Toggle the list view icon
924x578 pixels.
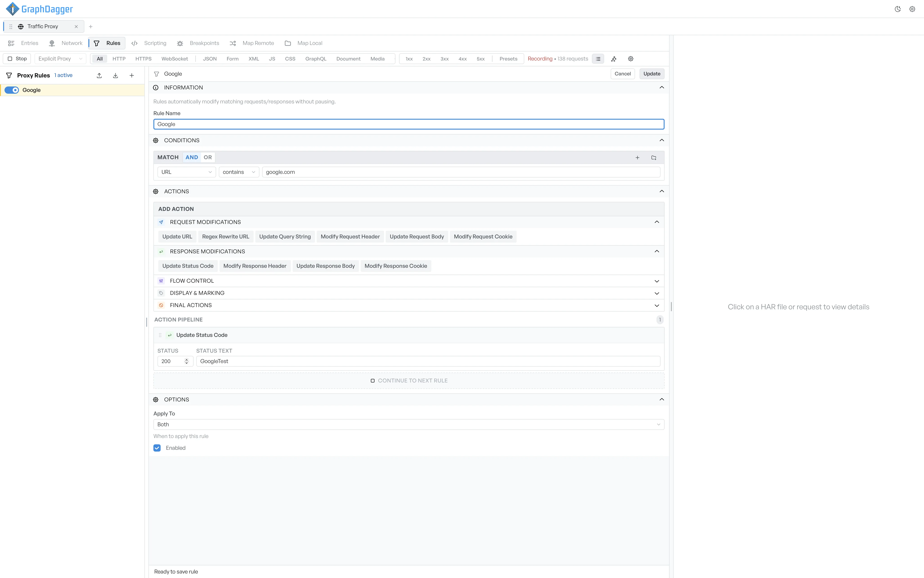point(598,59)
